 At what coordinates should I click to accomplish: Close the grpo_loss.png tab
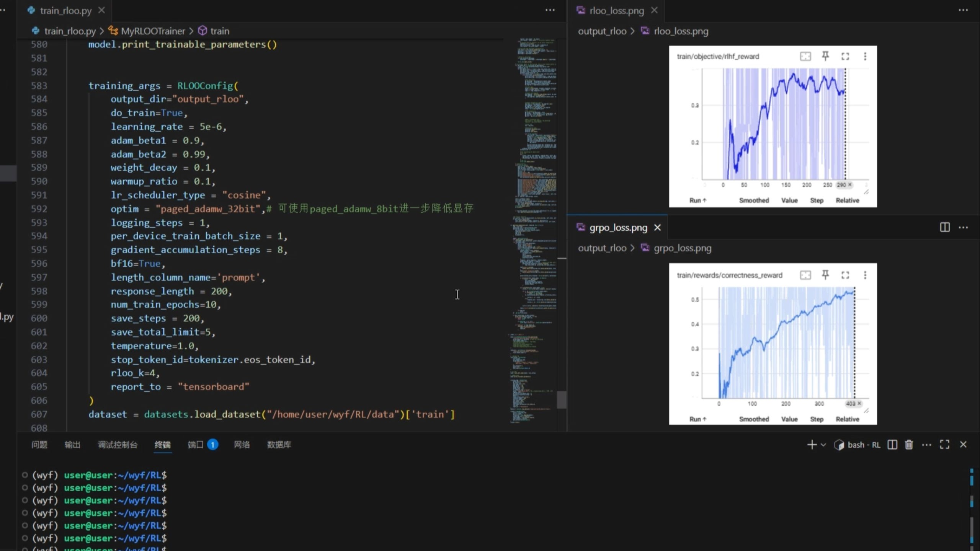[x=658, y=228]
